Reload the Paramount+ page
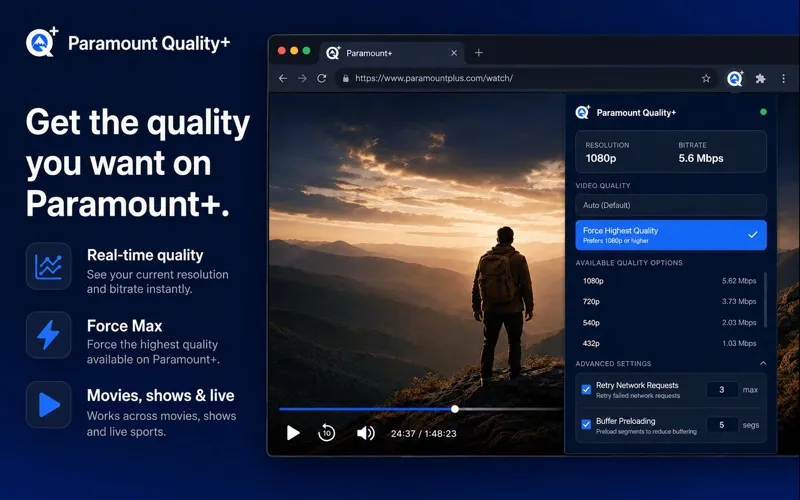 [x=321, y=78]
